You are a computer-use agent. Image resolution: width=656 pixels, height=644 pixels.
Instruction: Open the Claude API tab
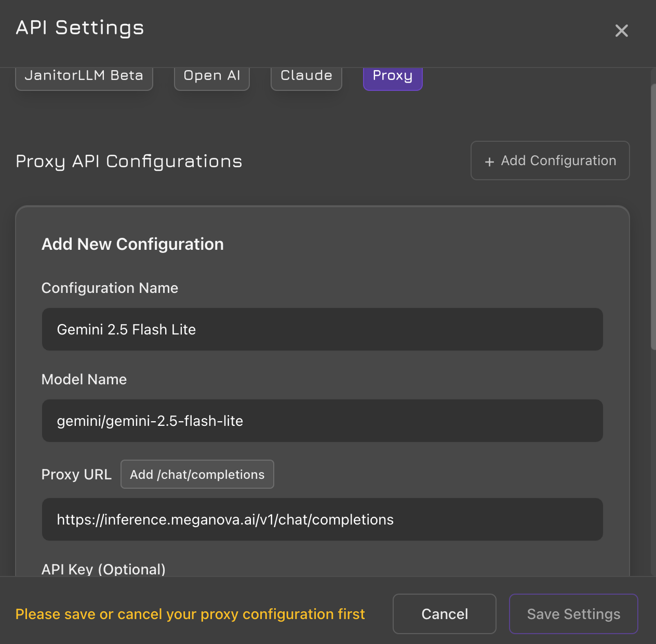[x=306, y=77]
